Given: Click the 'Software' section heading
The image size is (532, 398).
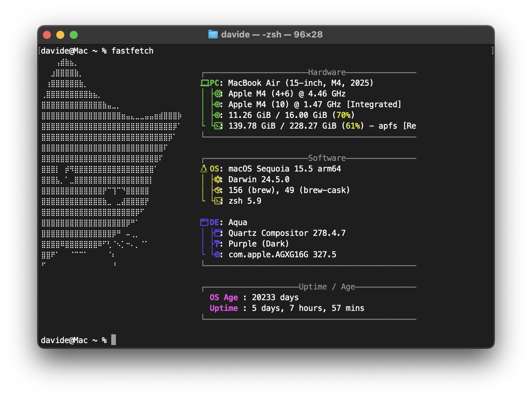Looking at the screenshot, I should click(x=327, y=158).
